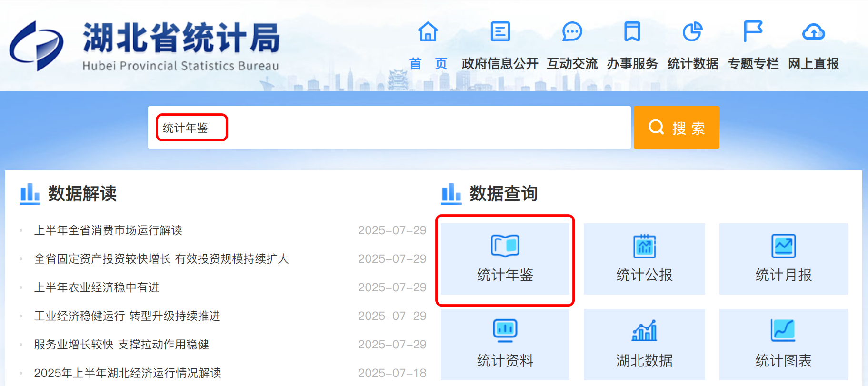Click the chat bubble interaction icon

click(x=572, y=32)
